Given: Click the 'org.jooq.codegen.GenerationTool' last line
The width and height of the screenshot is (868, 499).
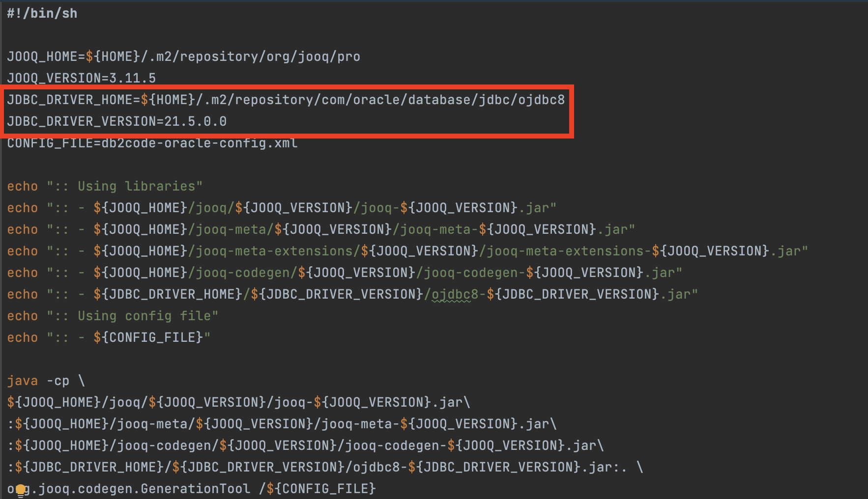Looking at the screenshot, I should click(x=191, y=489).
